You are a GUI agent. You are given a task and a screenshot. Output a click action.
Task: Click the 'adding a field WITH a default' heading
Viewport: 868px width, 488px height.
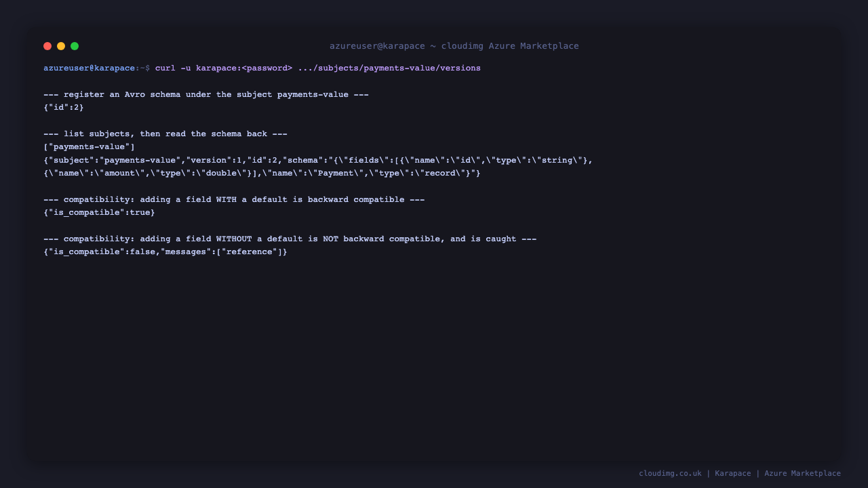[234, 200]
